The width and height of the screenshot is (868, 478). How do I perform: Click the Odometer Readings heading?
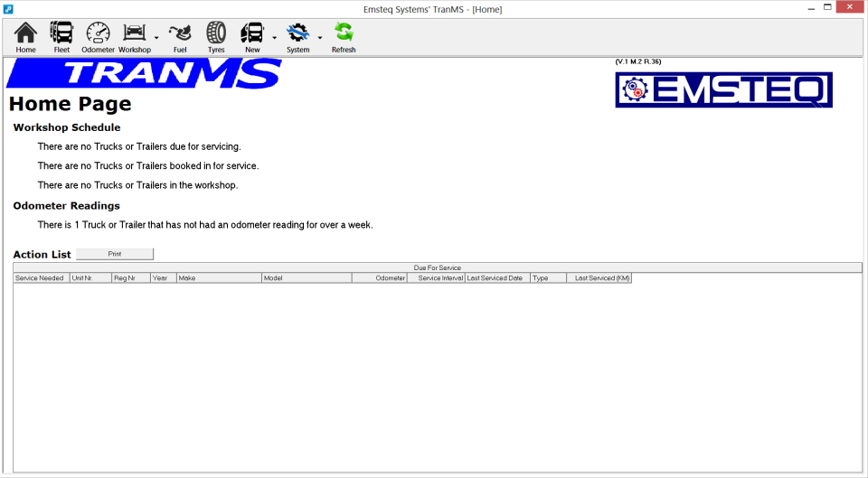(66, 206)
